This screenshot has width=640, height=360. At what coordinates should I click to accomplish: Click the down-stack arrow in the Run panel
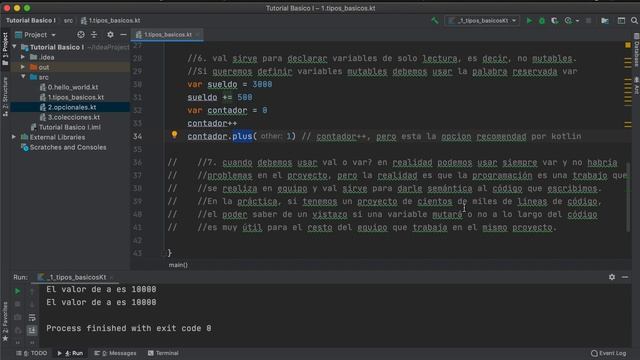point(32,304)
